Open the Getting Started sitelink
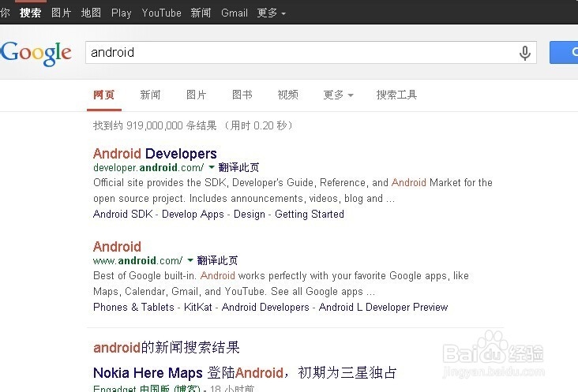This screenshot has height=392, width=578. [310, 215]
